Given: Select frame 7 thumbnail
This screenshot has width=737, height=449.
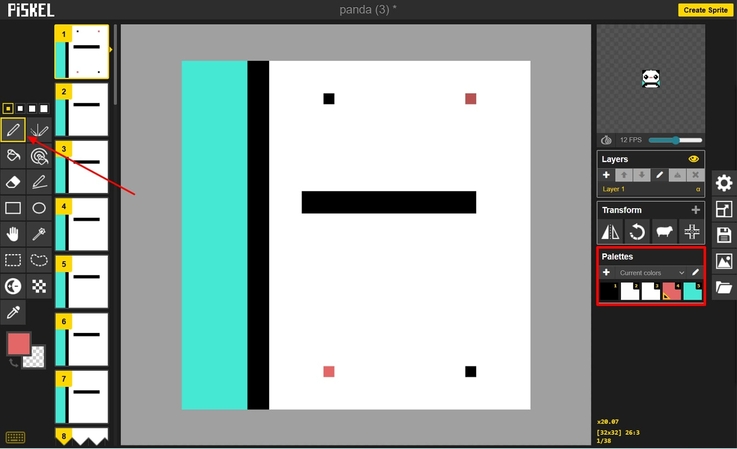Looking at the screenshot, I should coord(82,397).
